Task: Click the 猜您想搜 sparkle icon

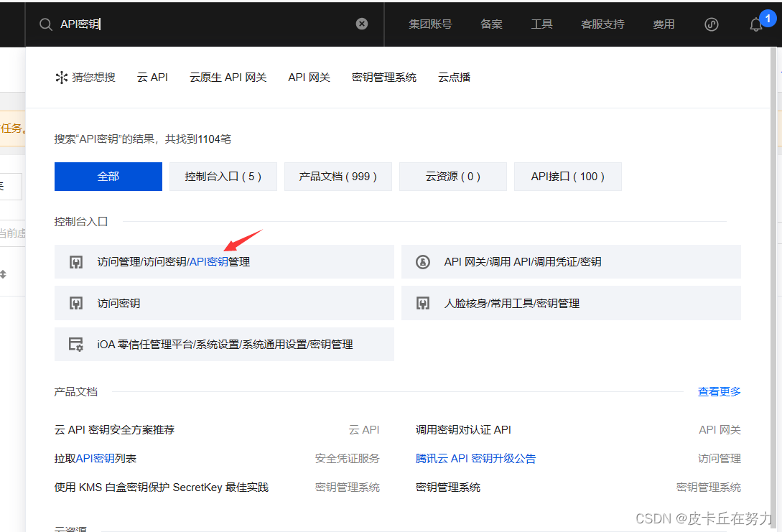Action: click(x=61, y=78)
